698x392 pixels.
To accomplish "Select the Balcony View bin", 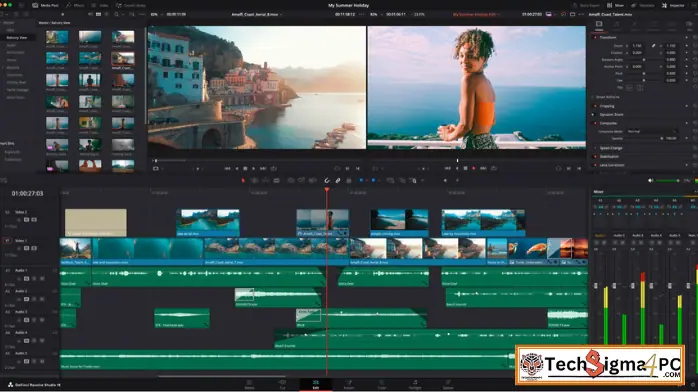I will click(x=16, y=38).
